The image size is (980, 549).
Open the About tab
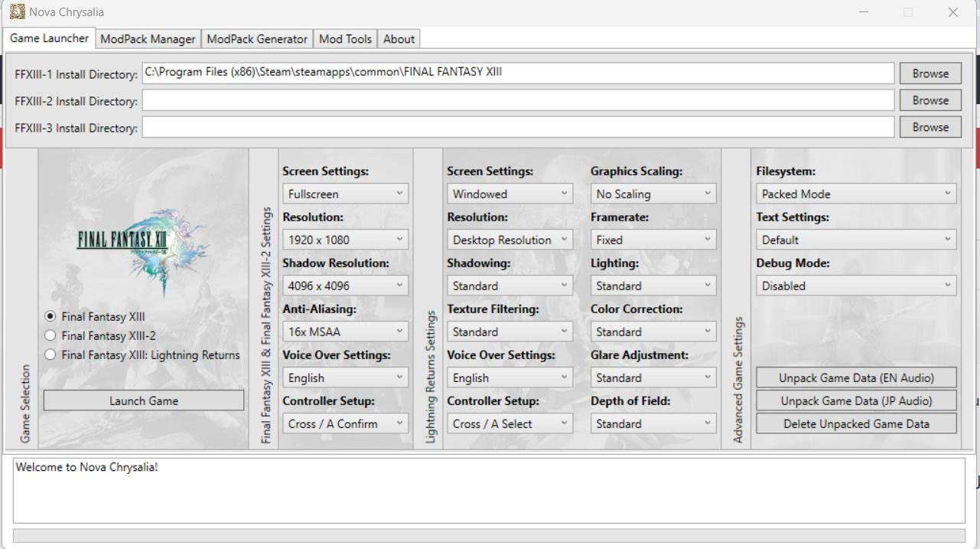399,39
